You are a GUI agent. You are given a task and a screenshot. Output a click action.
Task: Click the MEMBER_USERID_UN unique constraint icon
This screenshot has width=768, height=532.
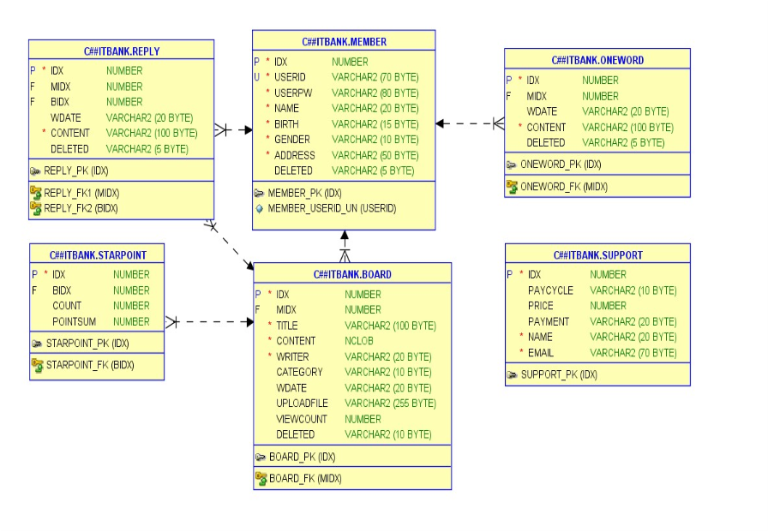click(x=259, y=208)
